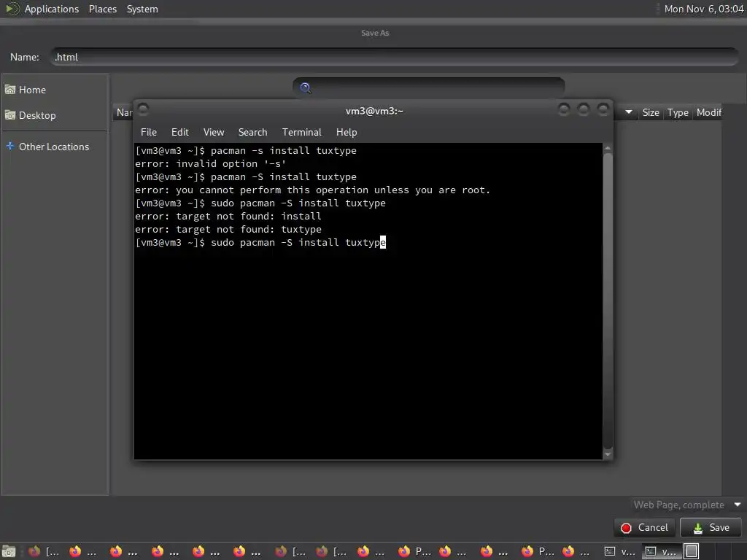This screenshot has height=560, width=747.
Task: Click the highlighted terminal entry in the taskbar
Action: point(661,552)
